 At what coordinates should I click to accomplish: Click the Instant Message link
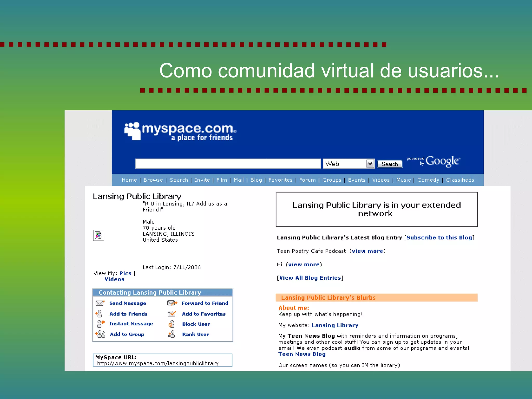click(x=131, y=324)
